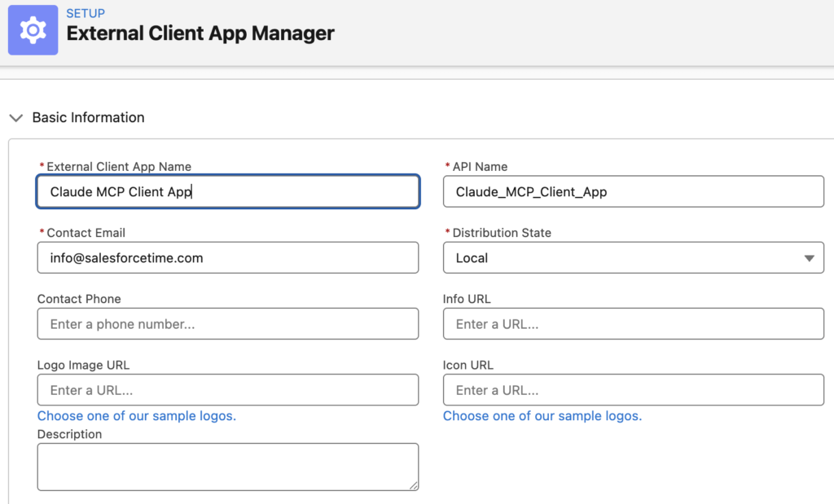
Task: Click the API Name label
Action: point(480,167)
